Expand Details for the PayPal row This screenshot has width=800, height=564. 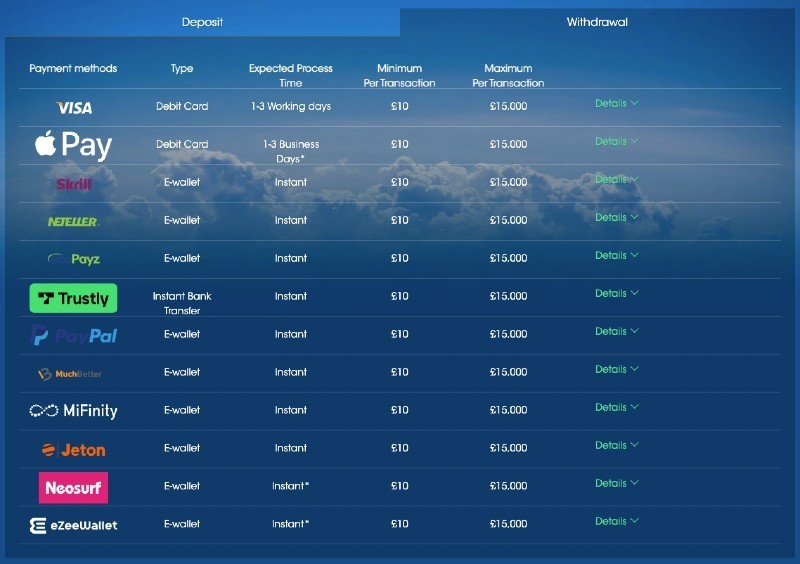coord(616,331)
